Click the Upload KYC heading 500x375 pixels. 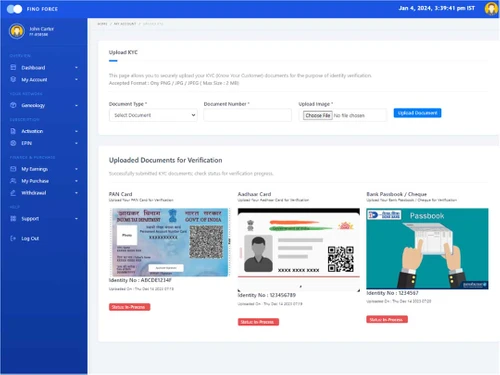[x=123, y=52]
